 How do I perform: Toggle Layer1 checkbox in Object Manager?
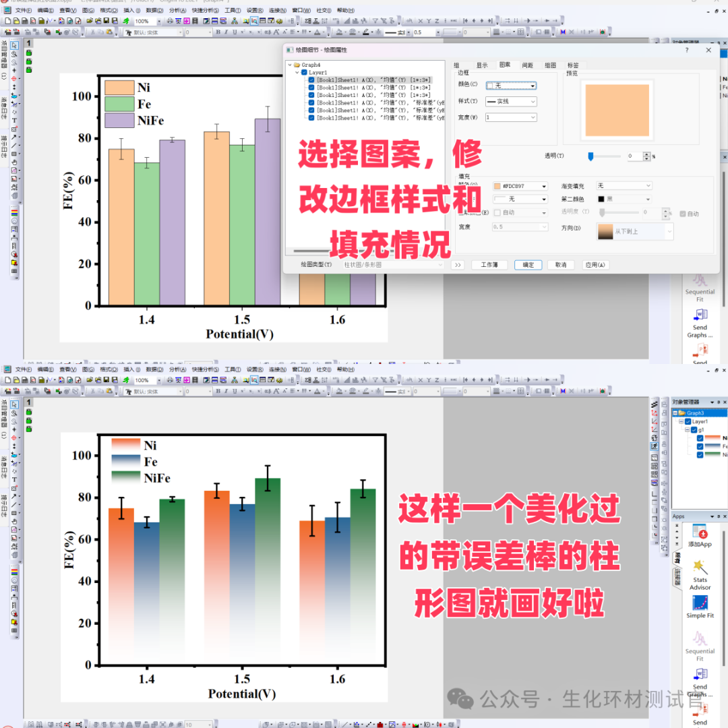coord(688,421)
